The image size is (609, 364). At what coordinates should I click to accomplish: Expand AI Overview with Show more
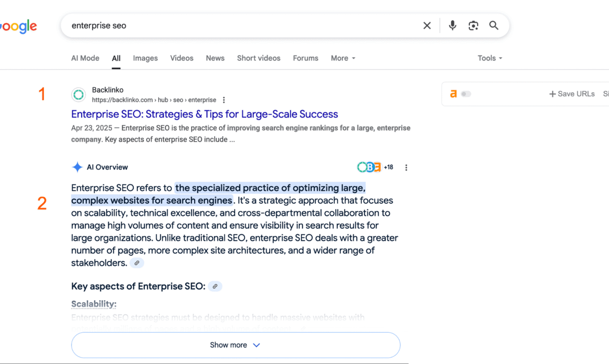pyautogui.click(x=236, y=345)
